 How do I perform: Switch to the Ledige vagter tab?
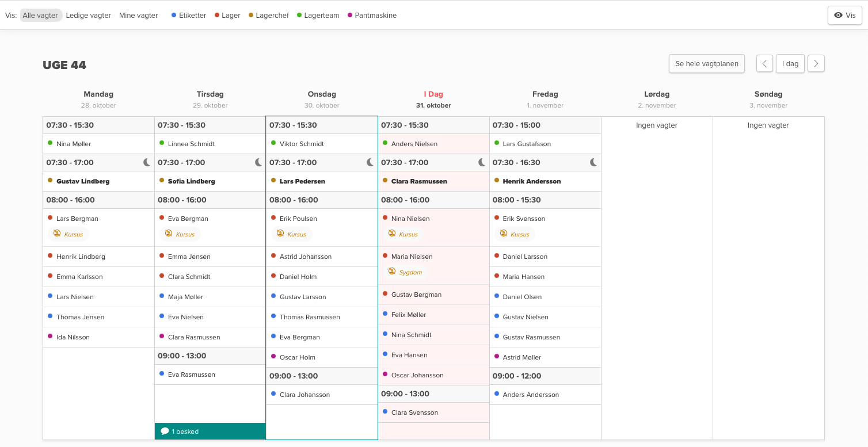89,16
